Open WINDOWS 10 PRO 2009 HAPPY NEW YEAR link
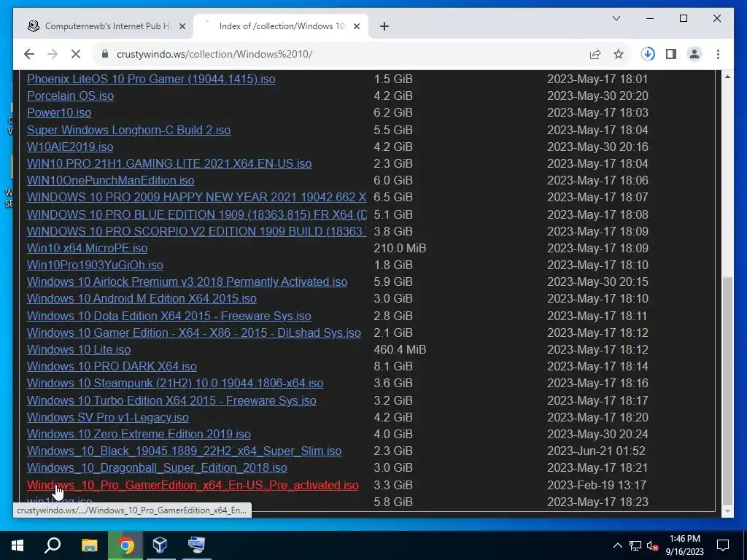747x560 pixels. [x=197, y=197]
